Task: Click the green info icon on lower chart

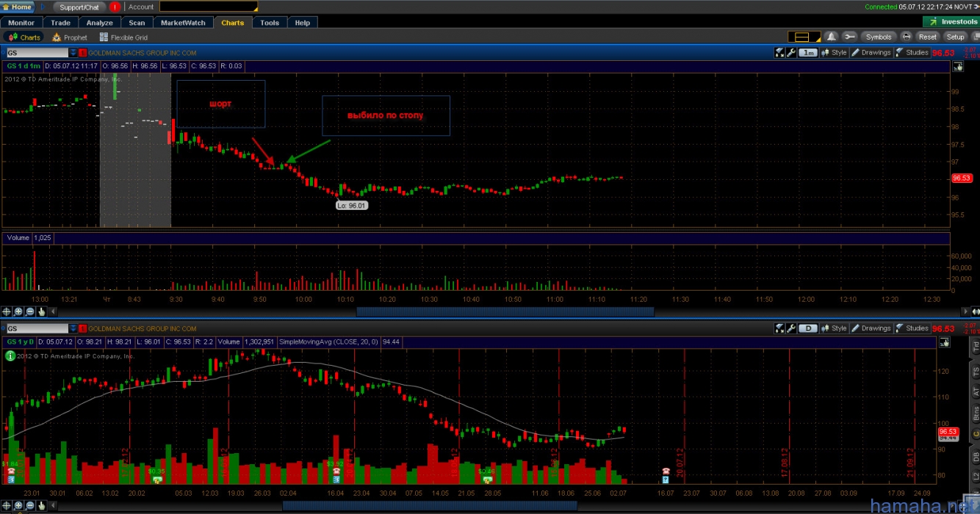Action: (x=10, y=356)
